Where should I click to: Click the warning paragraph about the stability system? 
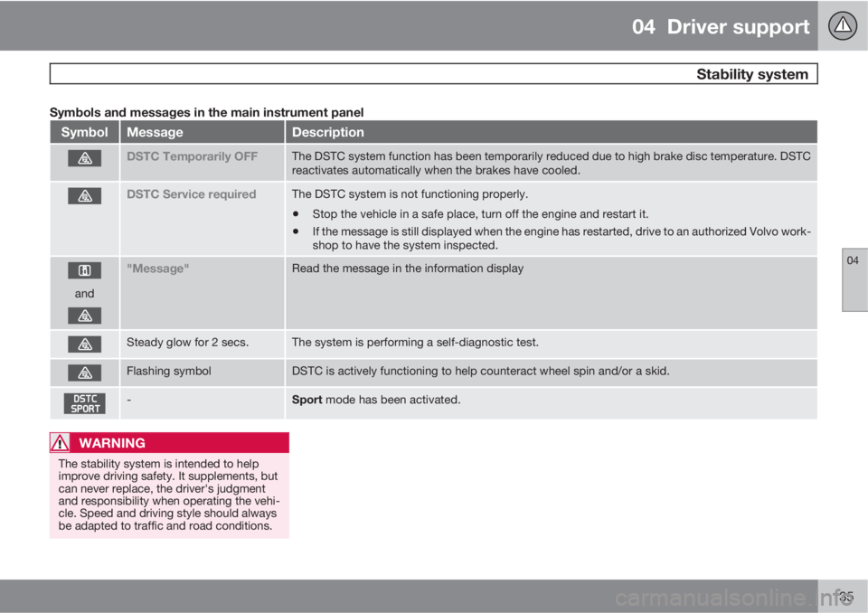point(169,495)
